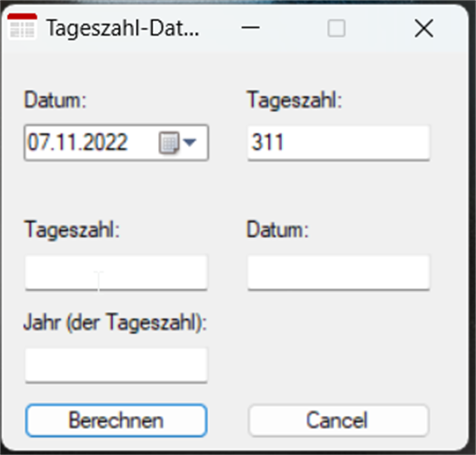Select the Jahr (der Tageszahl) input box

(x=116, y=365)
